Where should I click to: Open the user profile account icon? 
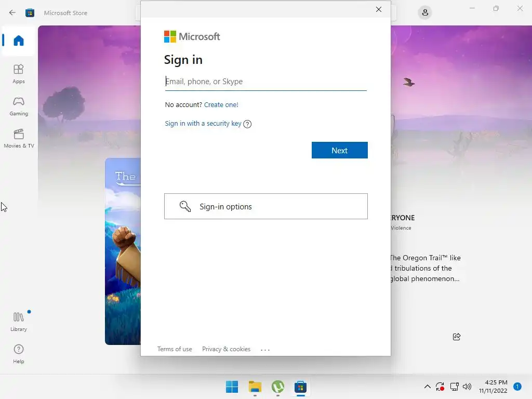tap(425, 13)
